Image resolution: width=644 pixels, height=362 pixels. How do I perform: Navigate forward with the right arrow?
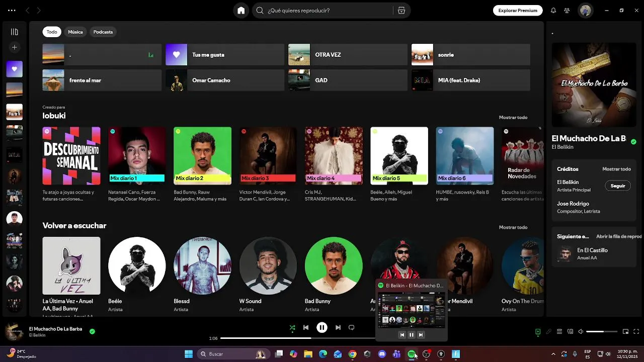click(x=39, y=11)
